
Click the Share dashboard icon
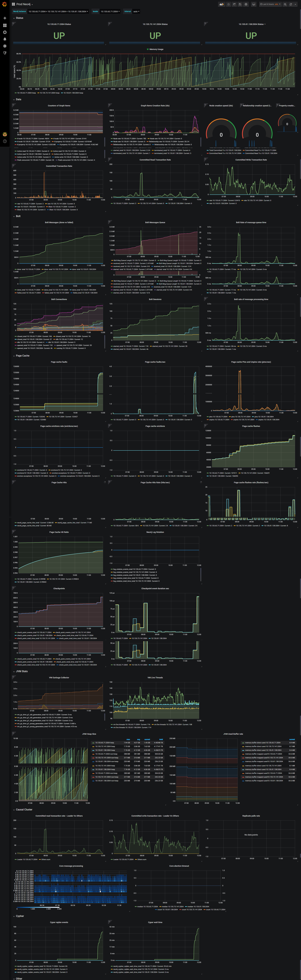tap(234, 4)
